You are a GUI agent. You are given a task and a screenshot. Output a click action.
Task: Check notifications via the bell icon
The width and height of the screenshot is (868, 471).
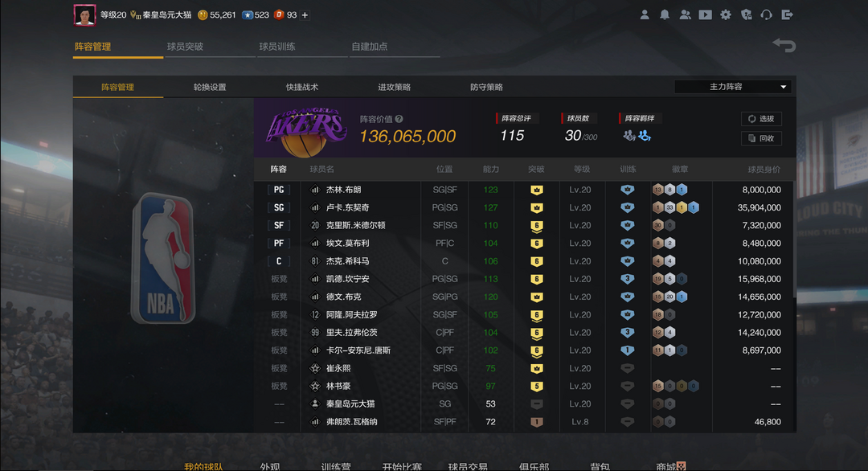pos(665,15)
